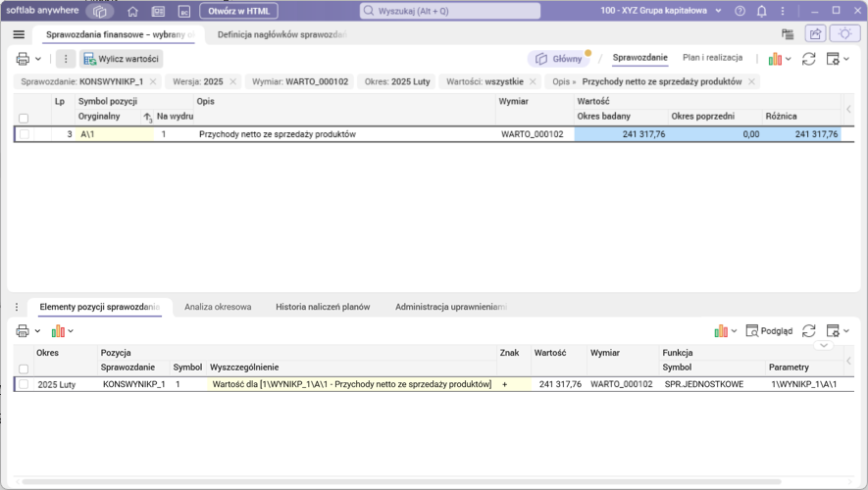The height and width of the screenshot is (490, 868).
Task: Check the 2025 Luty row checkbox
Action: click(24, 384)
